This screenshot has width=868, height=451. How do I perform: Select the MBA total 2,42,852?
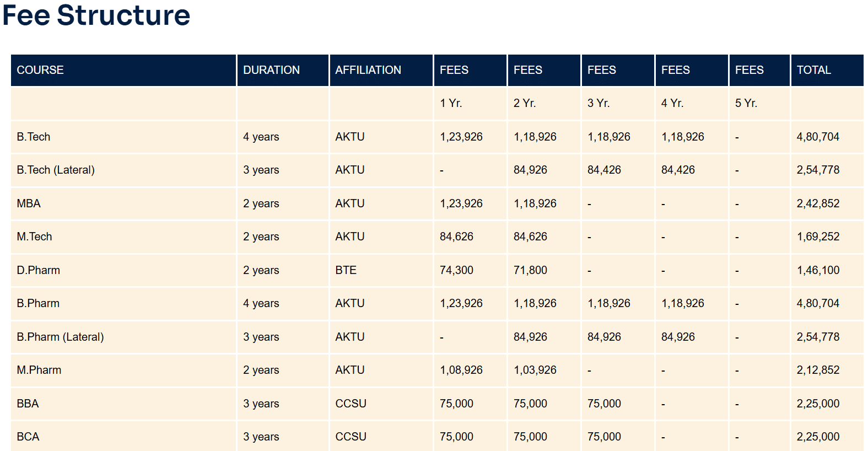point(818,203)
